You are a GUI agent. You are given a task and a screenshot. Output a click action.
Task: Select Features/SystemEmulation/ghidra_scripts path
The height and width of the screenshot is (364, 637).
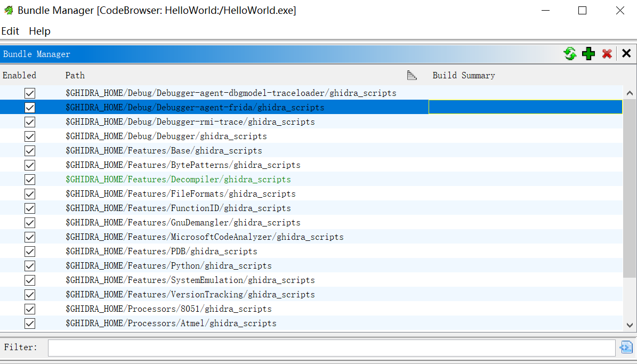click(x=190, y=280)
